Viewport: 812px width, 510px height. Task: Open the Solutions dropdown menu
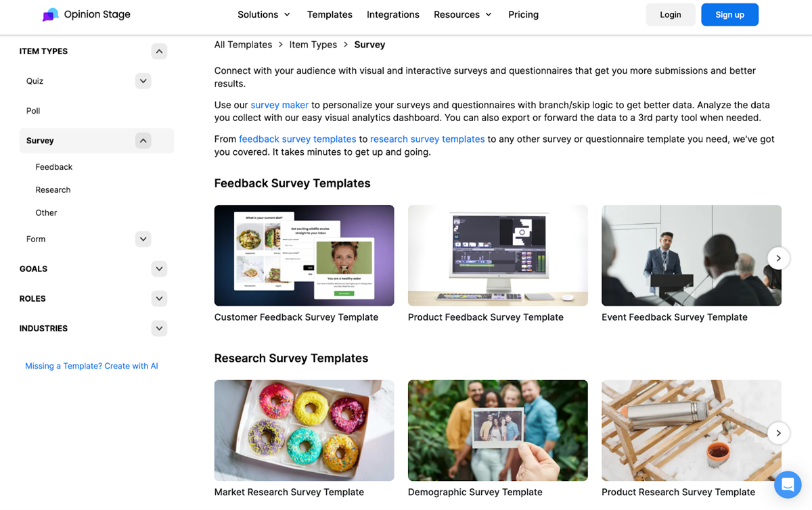pyautogui.click(x=264, y=14)
